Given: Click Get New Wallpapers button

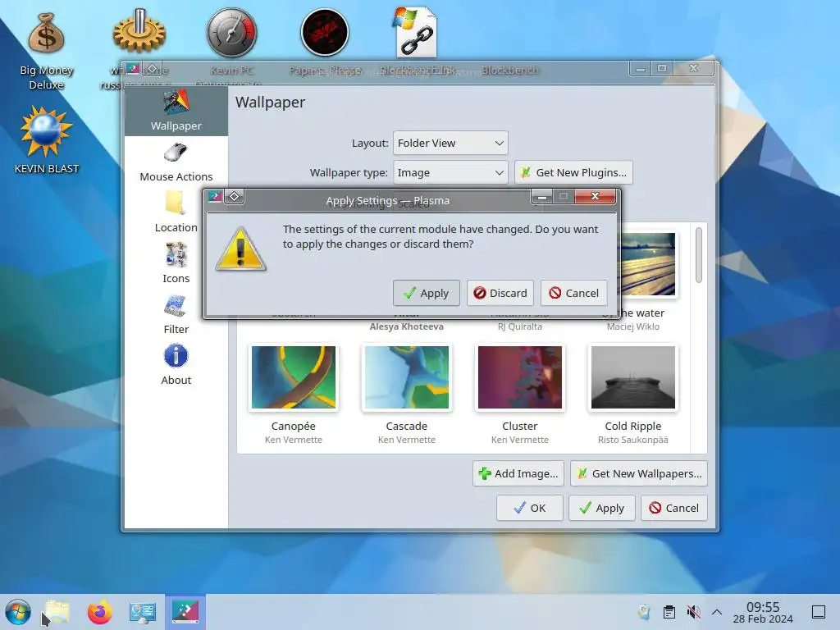Looking at the screenshot, I should tap(639, 473).
